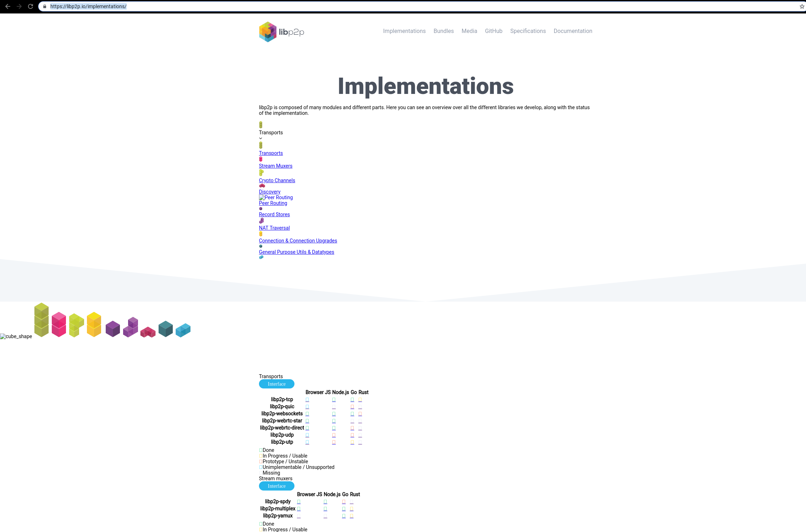Click the Interface button under Transports
This screenshot has width=806, height=532.
point(277,384)
